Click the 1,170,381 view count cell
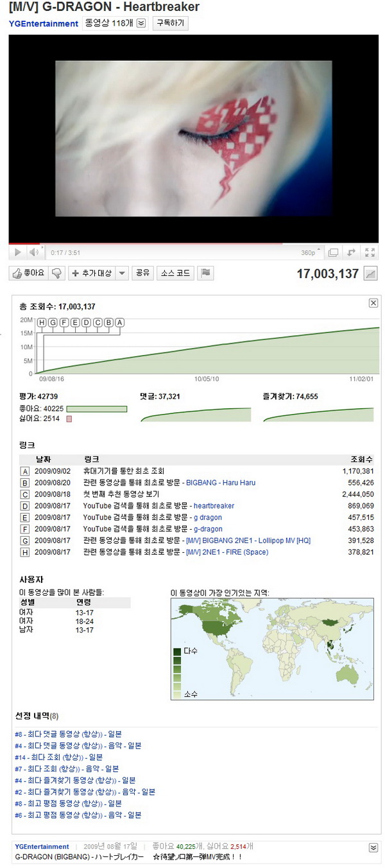The image size is (385, 868). 357,471
